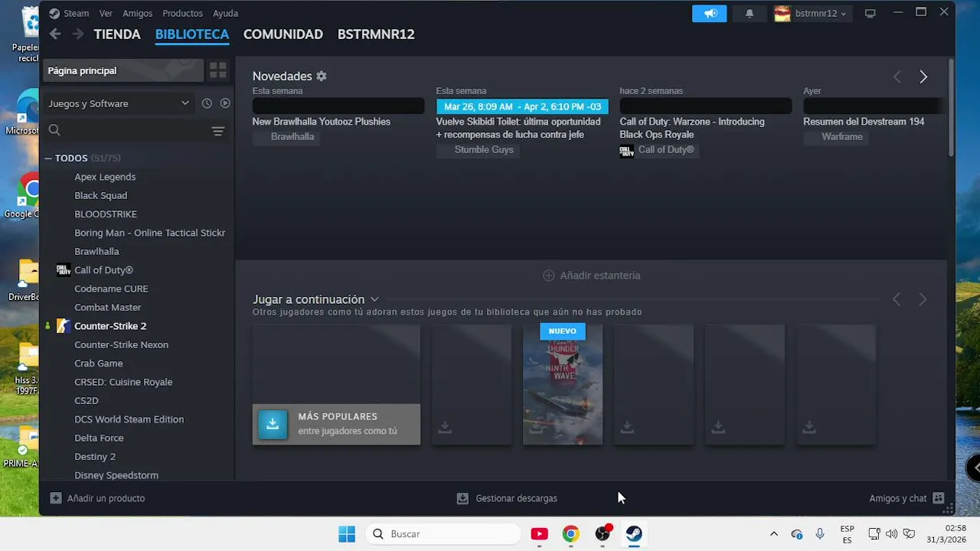Select Black Squad in the list
Screen dimensions: 980x551
coord(100,195)
